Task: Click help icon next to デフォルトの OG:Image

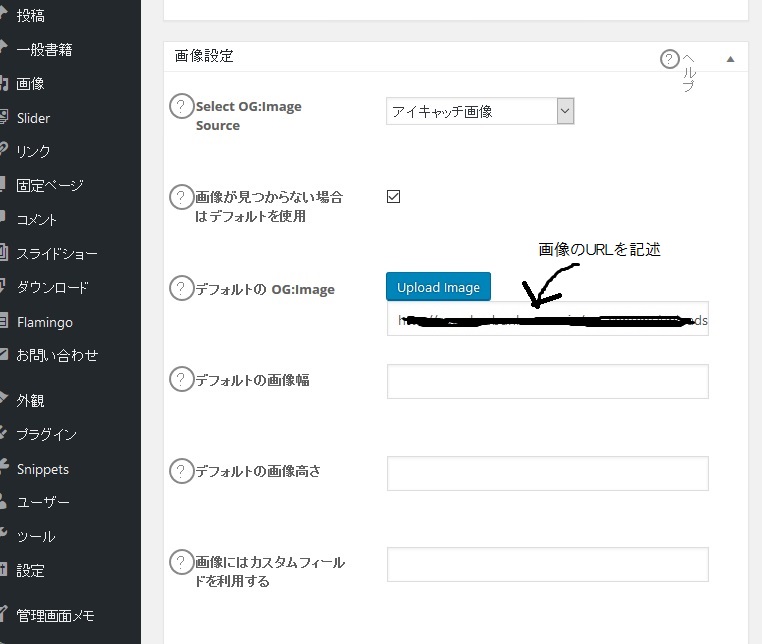Action: point(181,289)
